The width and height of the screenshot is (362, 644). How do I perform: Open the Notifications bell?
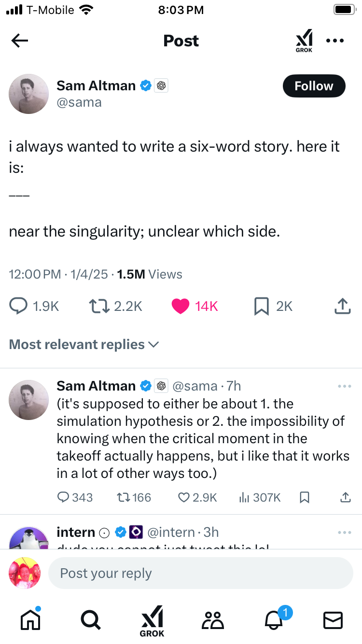274,620
